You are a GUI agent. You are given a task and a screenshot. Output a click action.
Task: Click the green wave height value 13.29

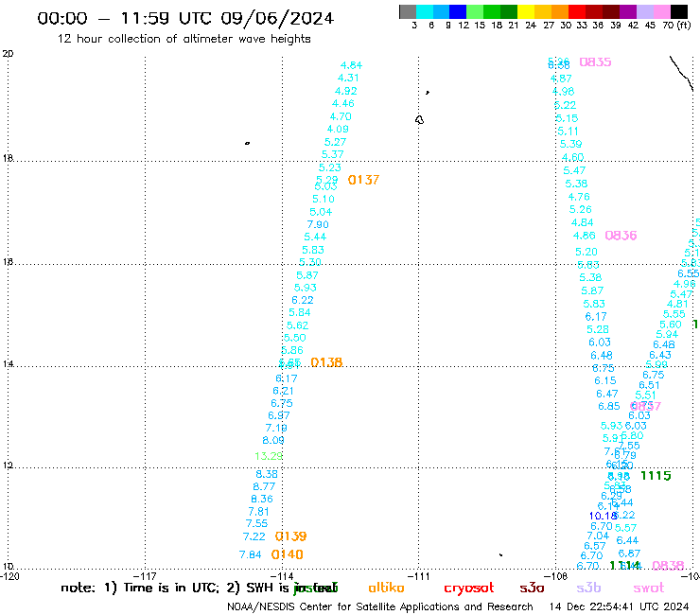269,456
